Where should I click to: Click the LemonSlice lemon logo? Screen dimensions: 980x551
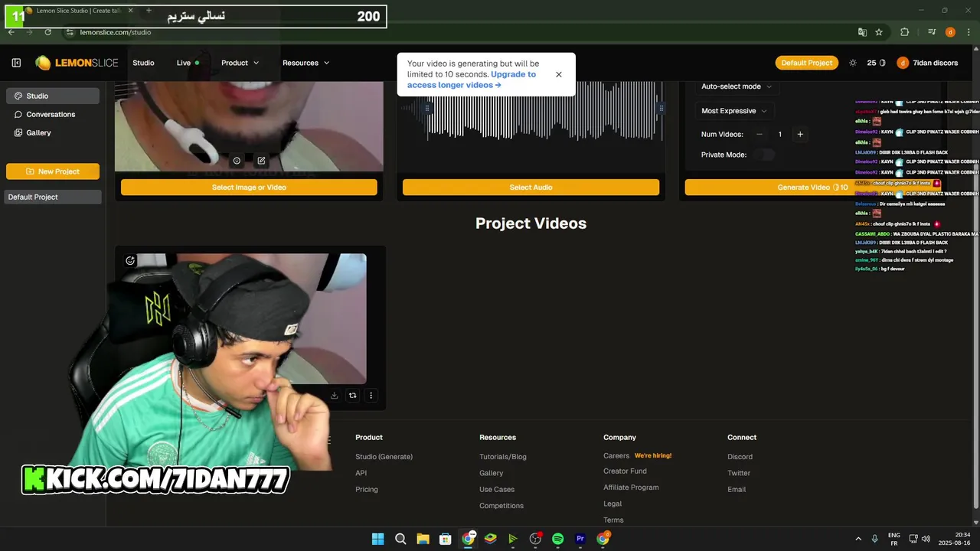[x=43, y=63]
